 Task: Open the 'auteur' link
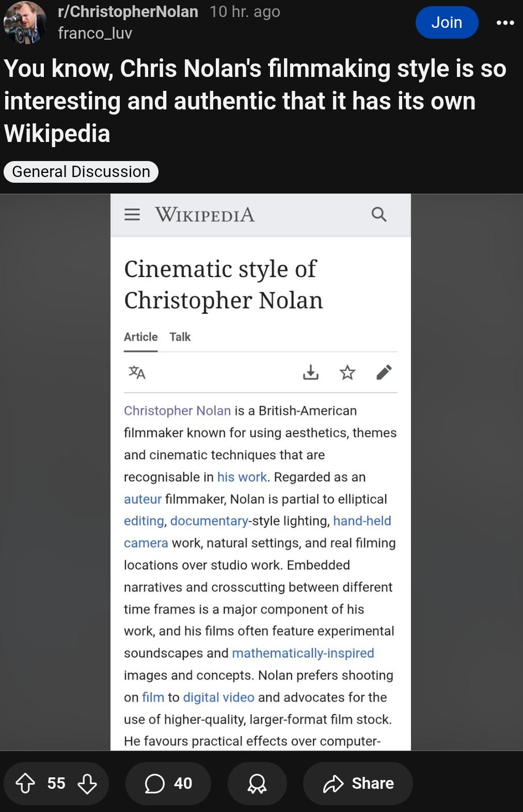(x=142, y=499)
